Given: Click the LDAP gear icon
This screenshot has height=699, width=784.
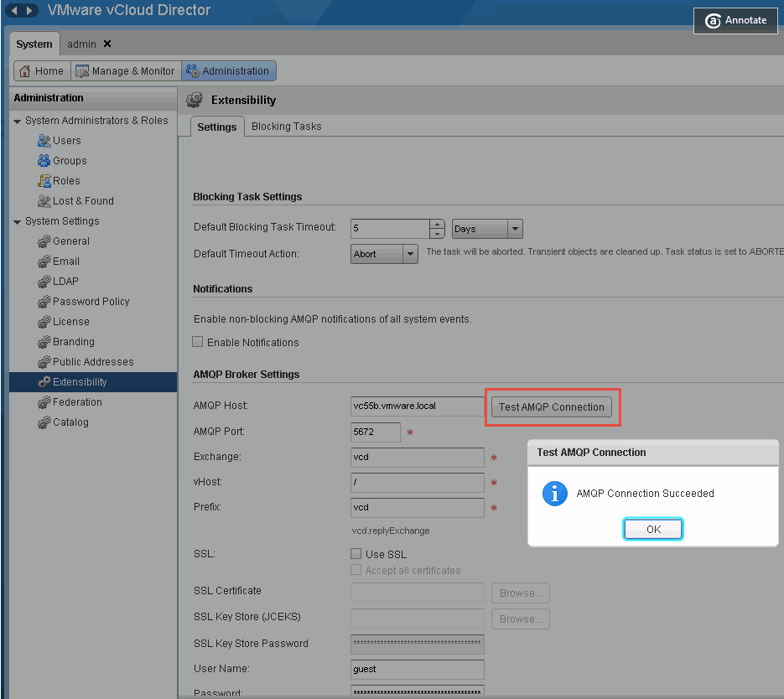Looking at the screenshot, I should 44,282.
